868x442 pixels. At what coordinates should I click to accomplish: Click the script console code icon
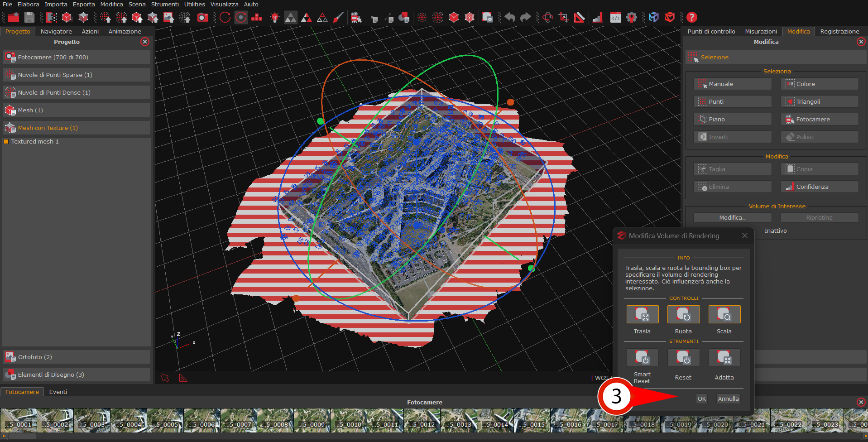coord(616,17)
